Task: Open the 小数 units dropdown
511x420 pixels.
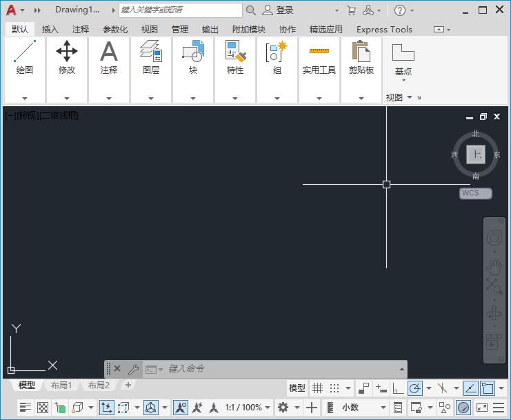Action: (364, 408)
